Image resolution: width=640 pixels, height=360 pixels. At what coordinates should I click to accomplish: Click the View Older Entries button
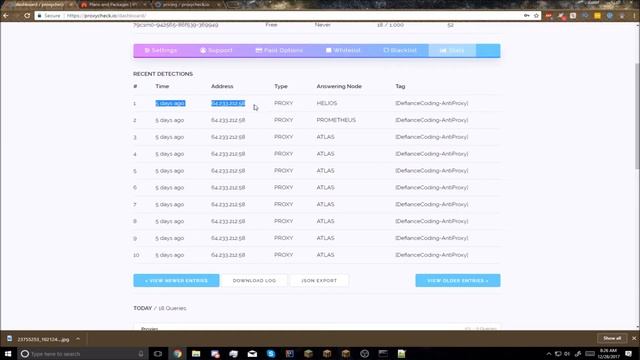458,280
